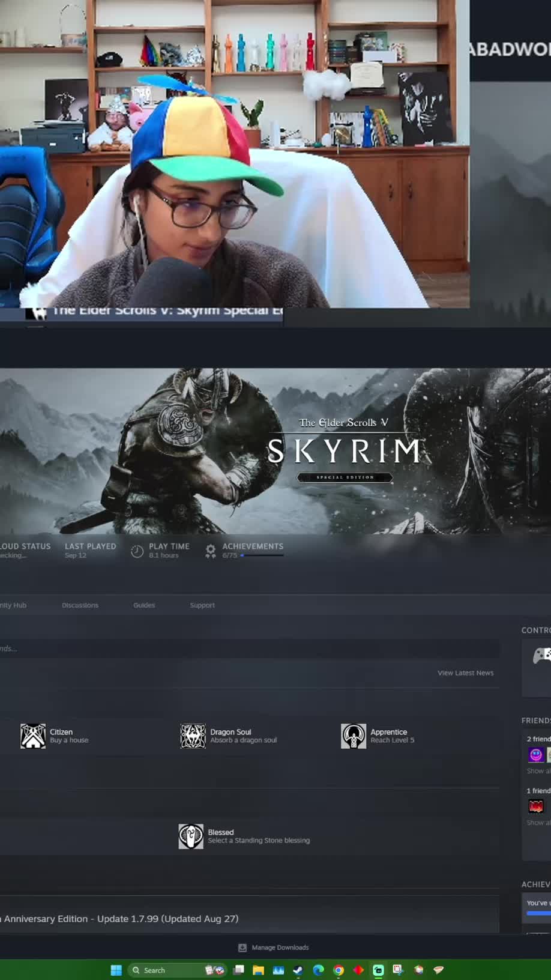Click the '8.1 hours' play time value
The width and height of the screenshot is (551, 980).
[x=164, y=555]
